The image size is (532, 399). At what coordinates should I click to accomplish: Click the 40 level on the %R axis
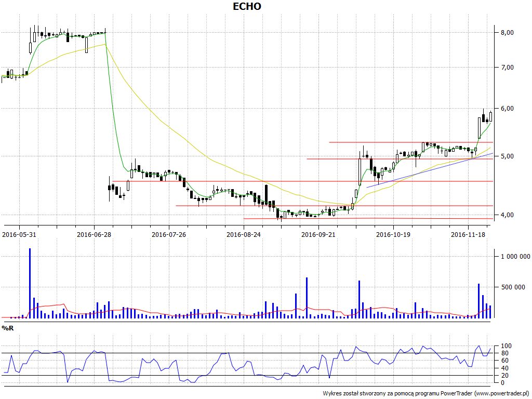pyautogui.click(x=505, y=368)
